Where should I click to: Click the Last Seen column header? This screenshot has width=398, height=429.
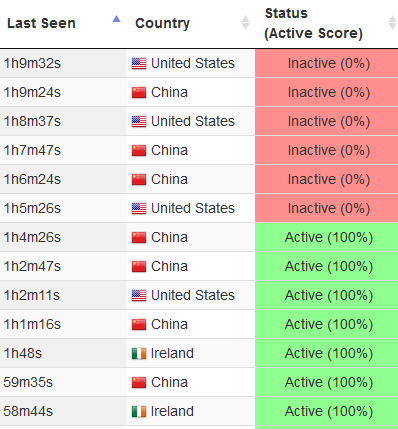(x=41, y=23)
